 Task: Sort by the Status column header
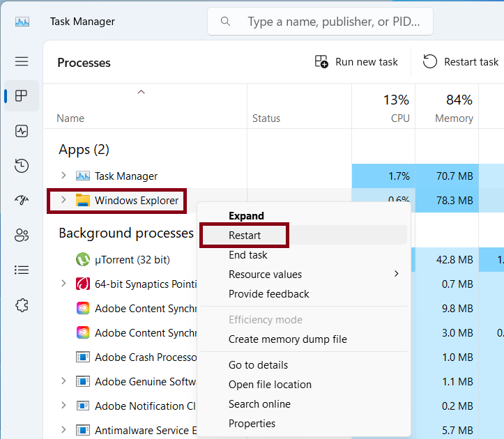point(266,118)
